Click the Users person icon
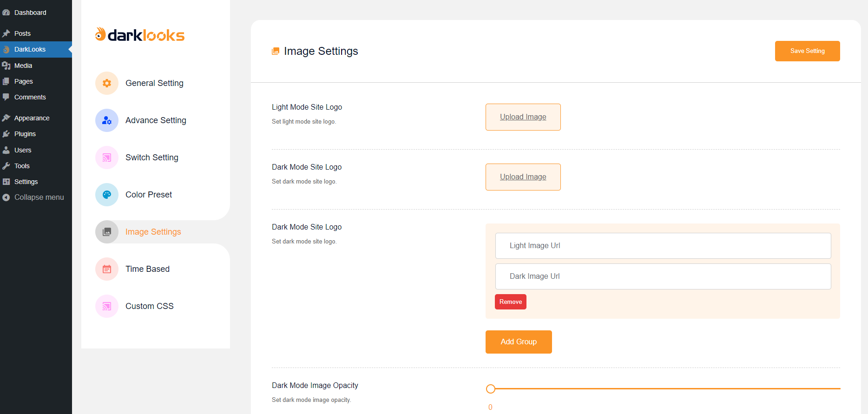Image resolution: width=868 pixels, height=414 pixels. pos(6,150)
